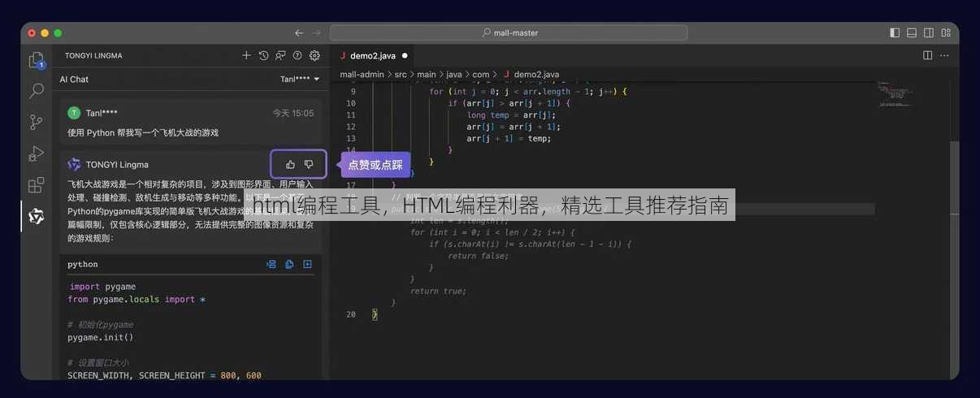Select the AI Chat tab label
This screenshot has width=980, height=398.
click(74, 80)
